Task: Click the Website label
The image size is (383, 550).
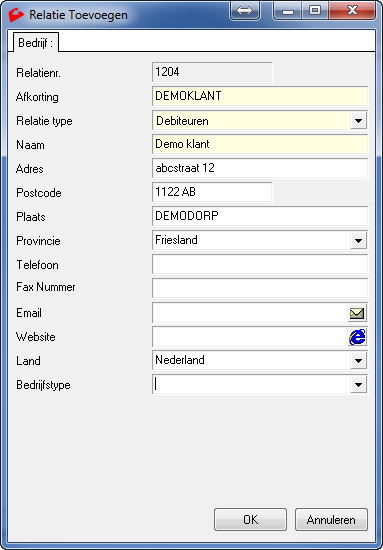Action: click(x=36, y=337)
